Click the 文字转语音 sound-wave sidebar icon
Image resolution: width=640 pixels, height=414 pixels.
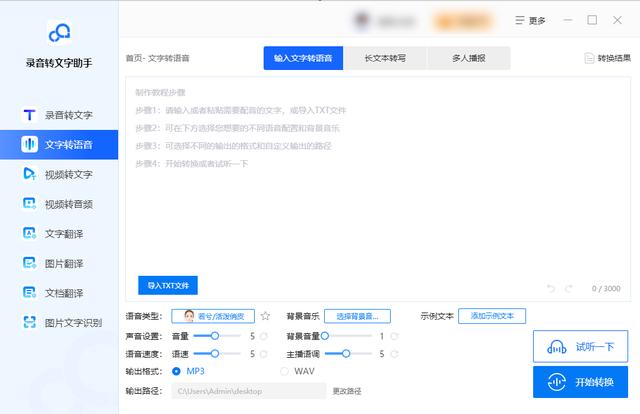[x=29, y=145]
